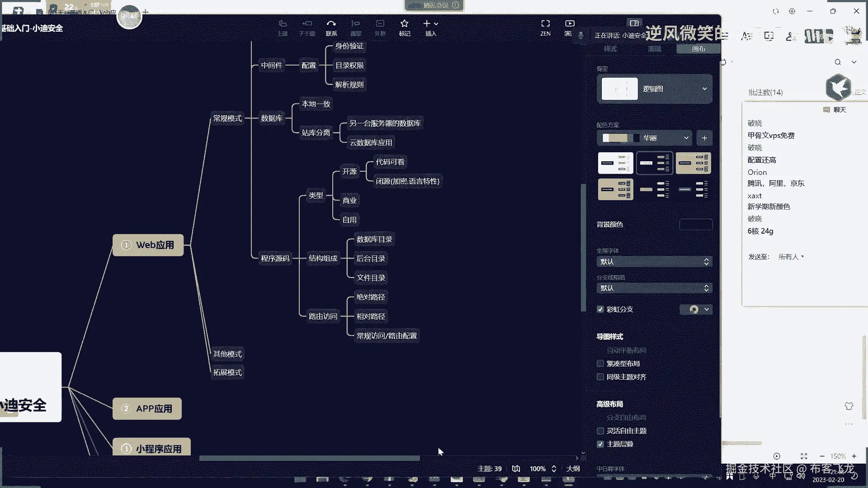Enter ZEN mode

[x=545, y=24]
